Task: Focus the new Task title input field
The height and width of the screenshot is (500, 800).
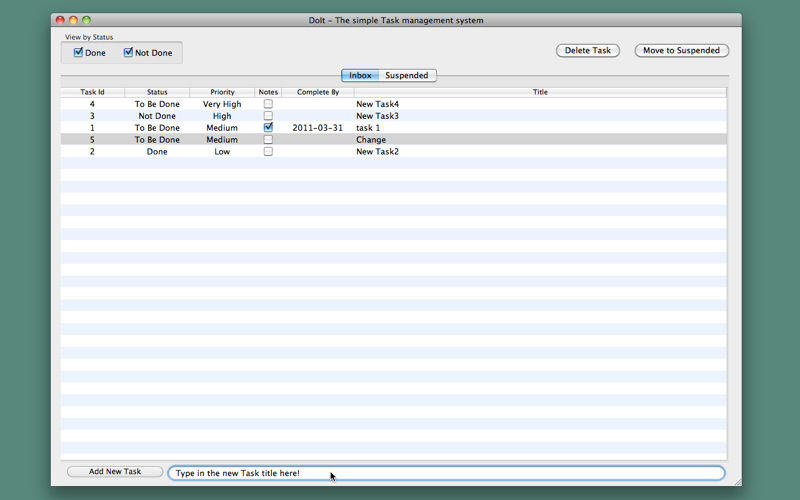Action: (446, 473)
